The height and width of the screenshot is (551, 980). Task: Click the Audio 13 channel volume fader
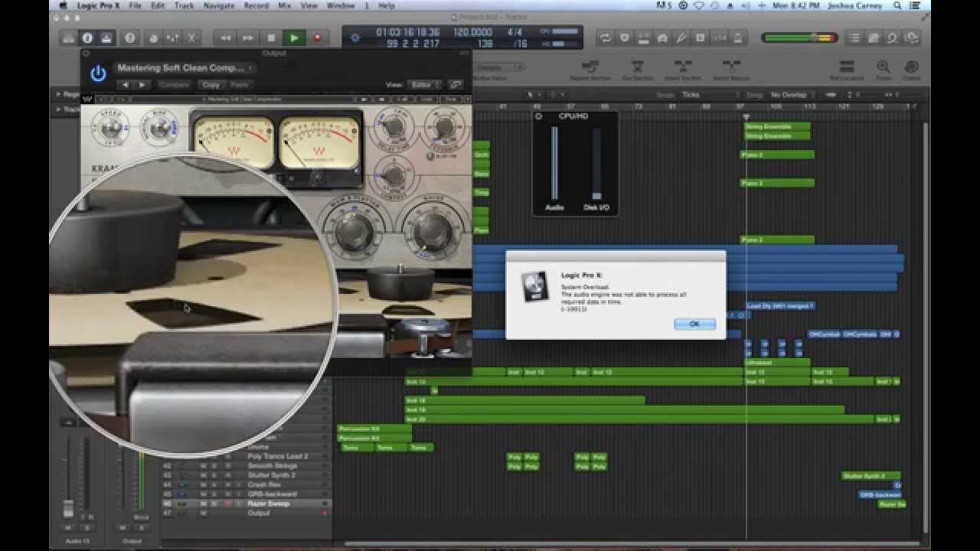69,508
